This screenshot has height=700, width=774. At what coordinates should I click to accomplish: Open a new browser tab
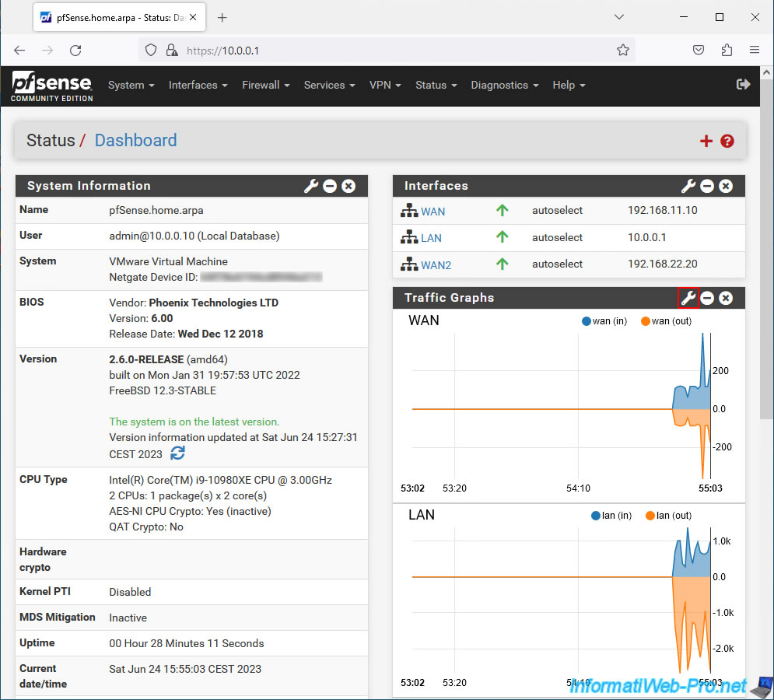(222, 18)
